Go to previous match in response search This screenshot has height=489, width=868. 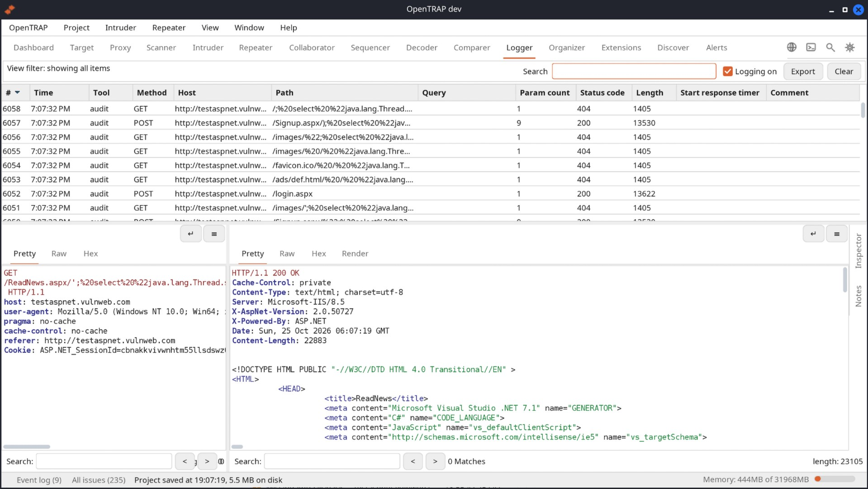pos(413,461)
